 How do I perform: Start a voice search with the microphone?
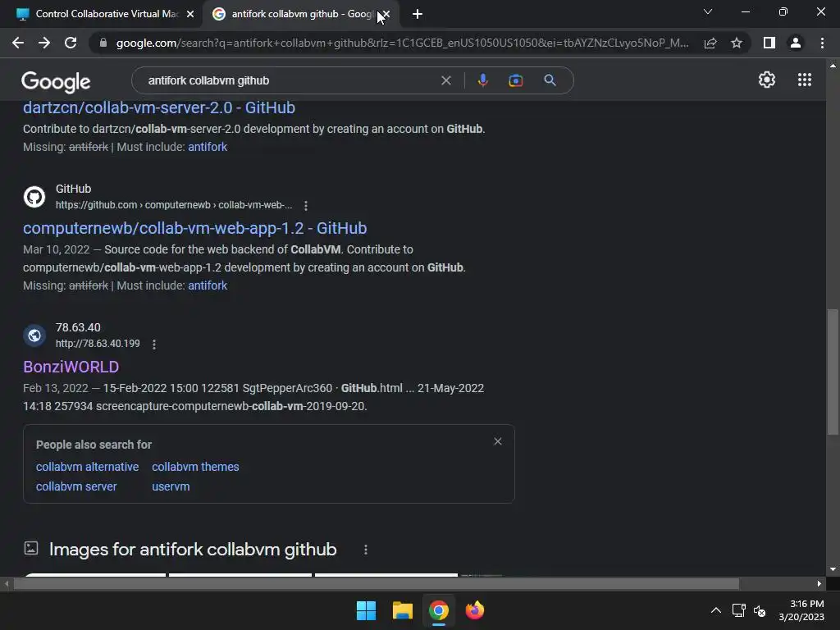482,80
